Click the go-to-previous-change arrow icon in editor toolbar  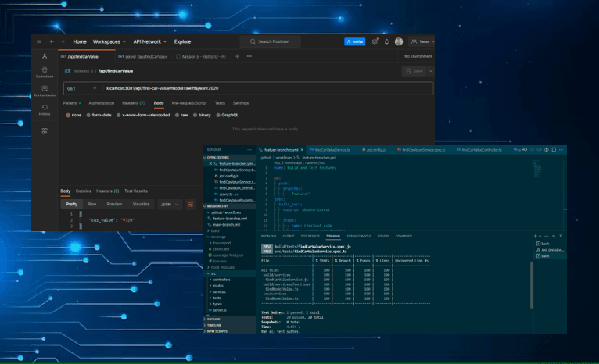click(525, 150)
